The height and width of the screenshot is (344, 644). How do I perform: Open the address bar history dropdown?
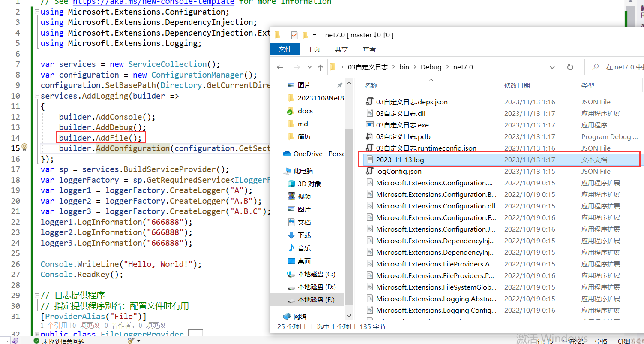pos(552,67)
